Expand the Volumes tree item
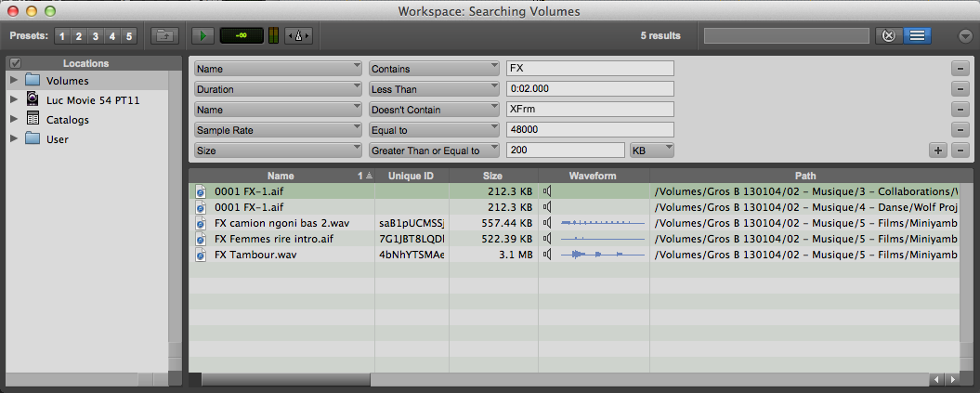980x393 pixels. pos(14,81)
